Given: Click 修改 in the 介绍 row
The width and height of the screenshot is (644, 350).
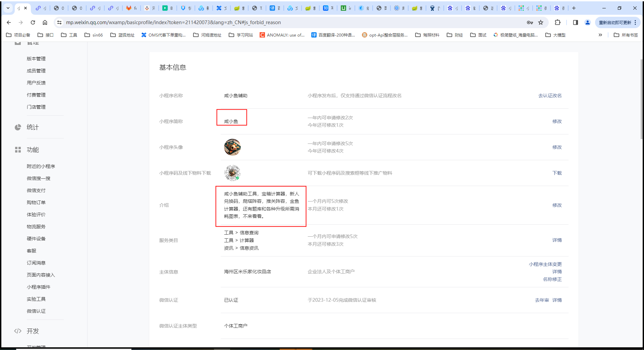Looking at the screenshot, I should (x=557, y=205).
